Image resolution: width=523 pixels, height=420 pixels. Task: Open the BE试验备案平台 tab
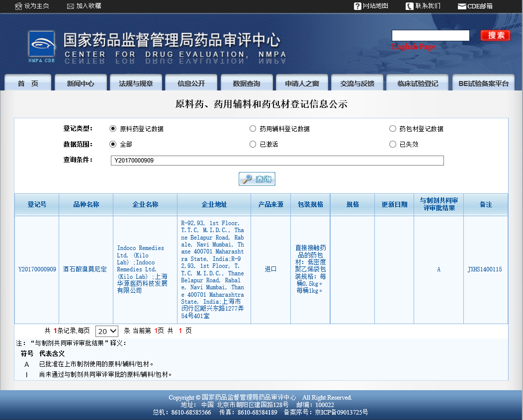click(x=483, y=83)
